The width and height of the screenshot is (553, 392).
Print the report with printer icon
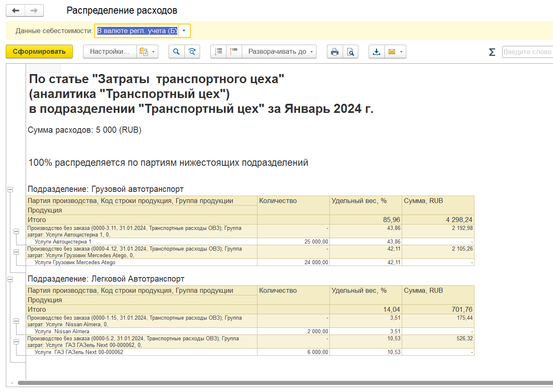[335, 52]
